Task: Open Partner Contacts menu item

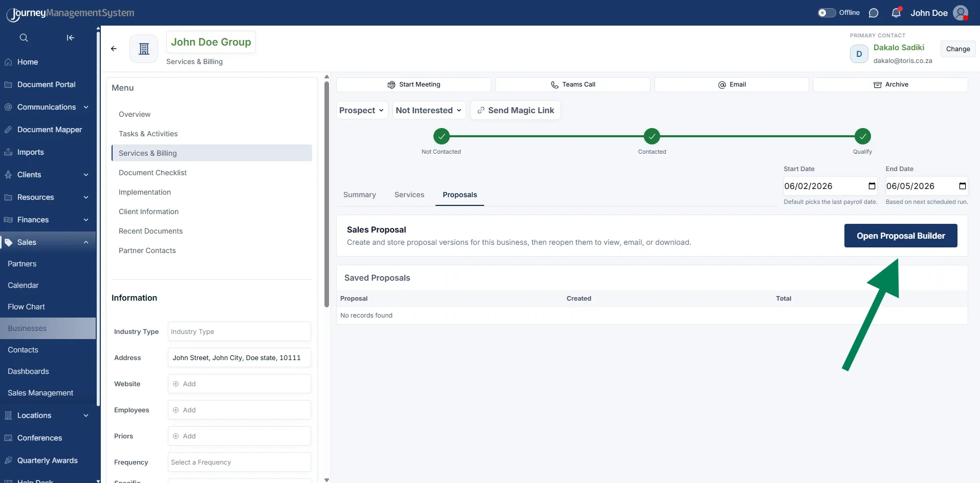Action: (x=211, y=250)
